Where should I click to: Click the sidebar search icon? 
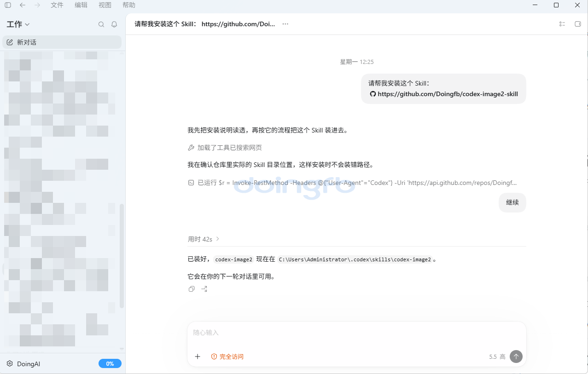tap(101, 24)
